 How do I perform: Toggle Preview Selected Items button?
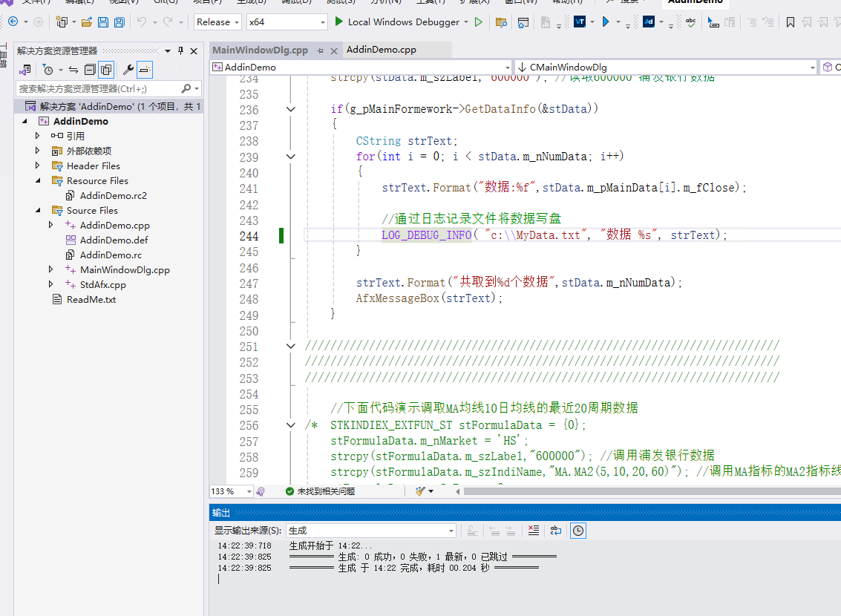tap(144, 70)
